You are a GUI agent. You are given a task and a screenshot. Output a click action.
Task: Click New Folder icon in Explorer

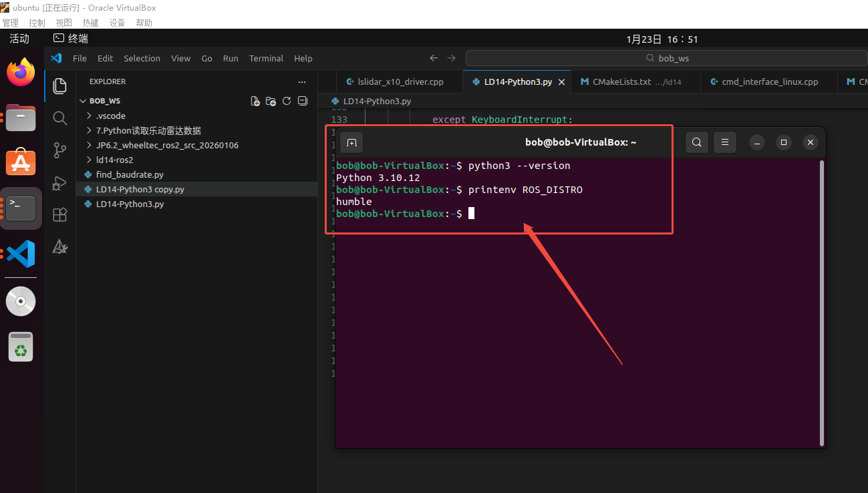[271, 102]
